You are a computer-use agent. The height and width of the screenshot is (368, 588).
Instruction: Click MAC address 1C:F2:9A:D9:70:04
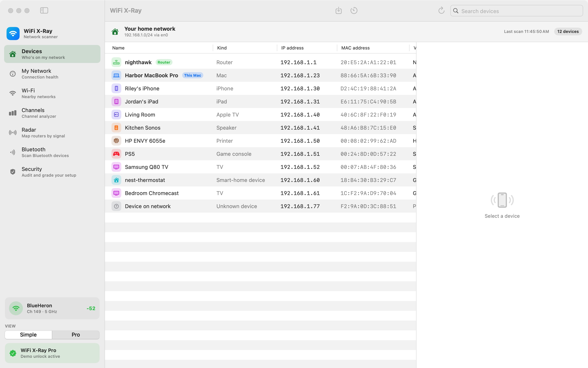tap(368, 193)
